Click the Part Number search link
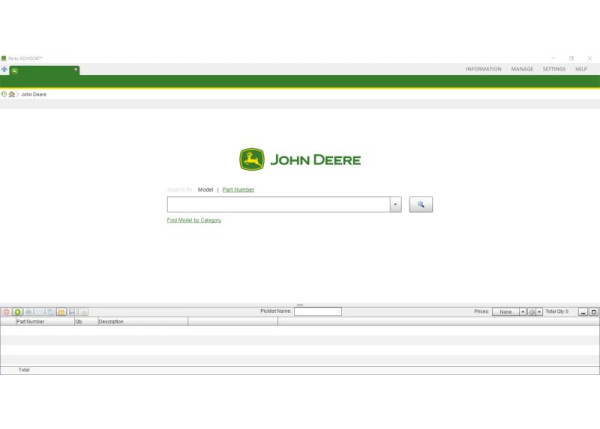The height and width of the screenshot is (429, 600). coord(238,189)
